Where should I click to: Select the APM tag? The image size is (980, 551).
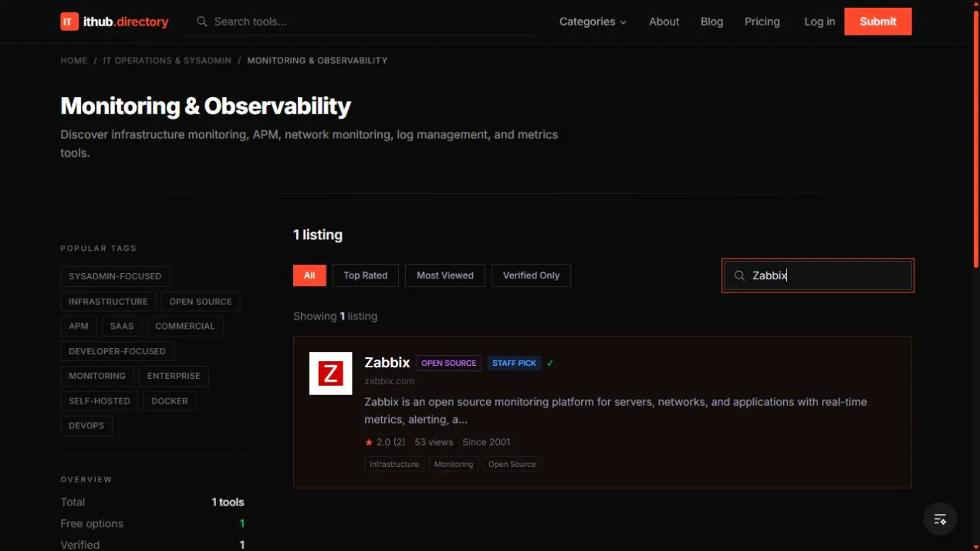[79, 326]
